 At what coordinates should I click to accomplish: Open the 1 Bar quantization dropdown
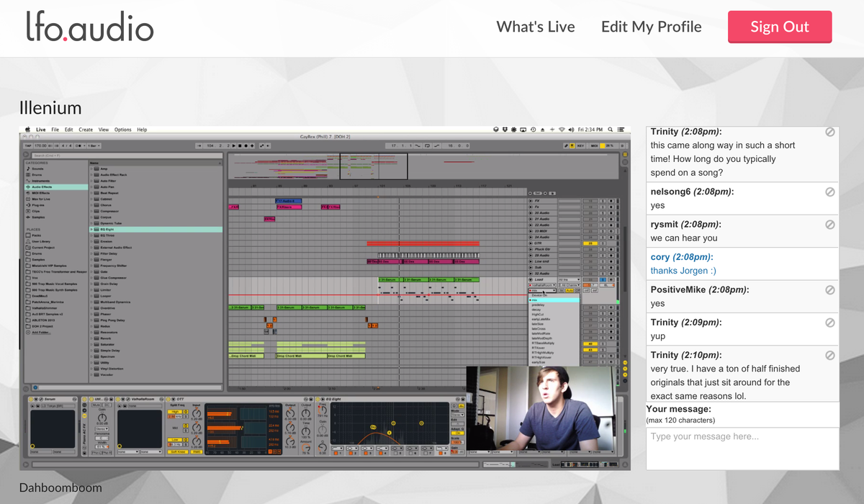pyautogui.click(x=94, y=145)
